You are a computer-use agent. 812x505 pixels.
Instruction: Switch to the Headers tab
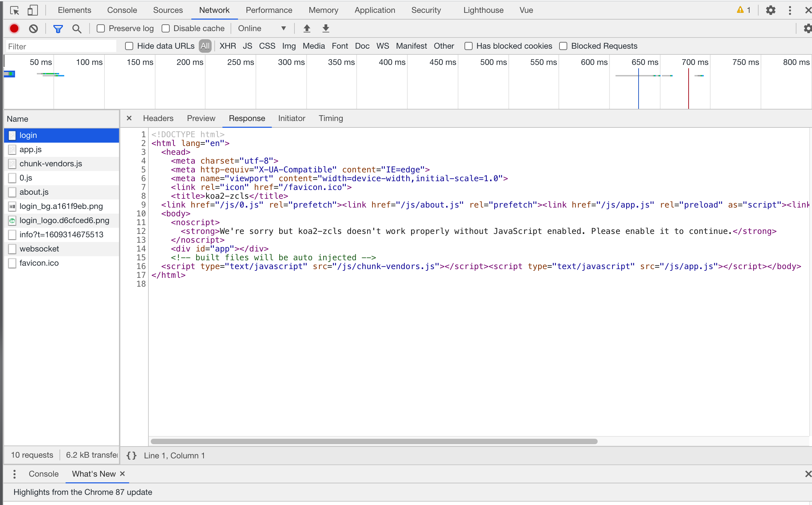(158, 118)
